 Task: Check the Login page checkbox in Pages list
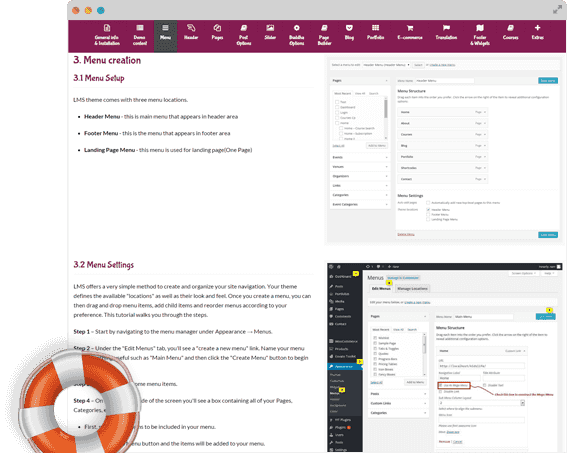pos(337,112)
